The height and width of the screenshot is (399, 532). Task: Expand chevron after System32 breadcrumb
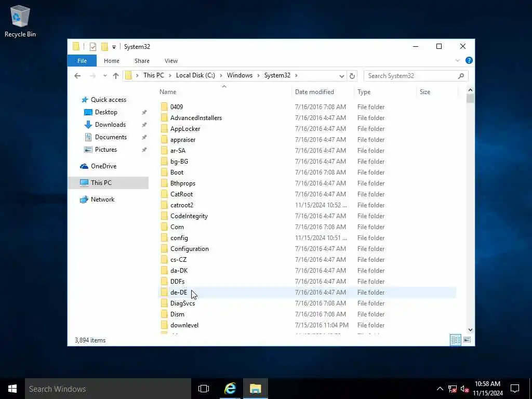[x=296, y=76]
